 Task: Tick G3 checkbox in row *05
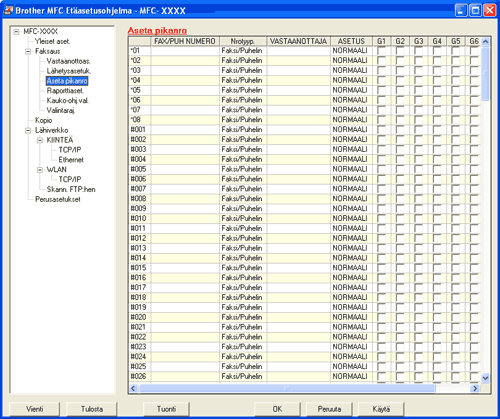[x=418, y=90]
